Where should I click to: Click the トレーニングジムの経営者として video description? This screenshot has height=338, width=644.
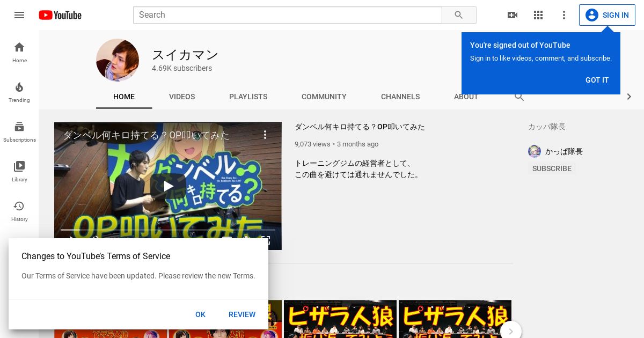(358, 169)
